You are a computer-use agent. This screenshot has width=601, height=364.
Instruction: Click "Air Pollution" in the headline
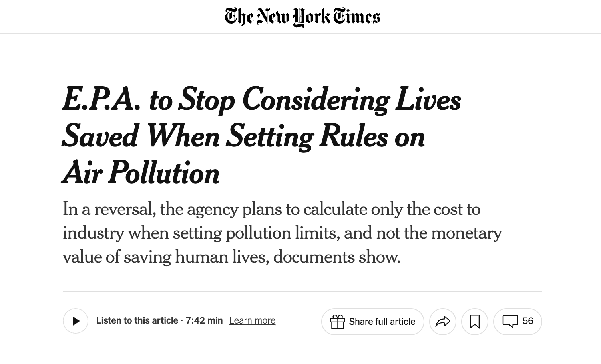(x=141, y=173)
